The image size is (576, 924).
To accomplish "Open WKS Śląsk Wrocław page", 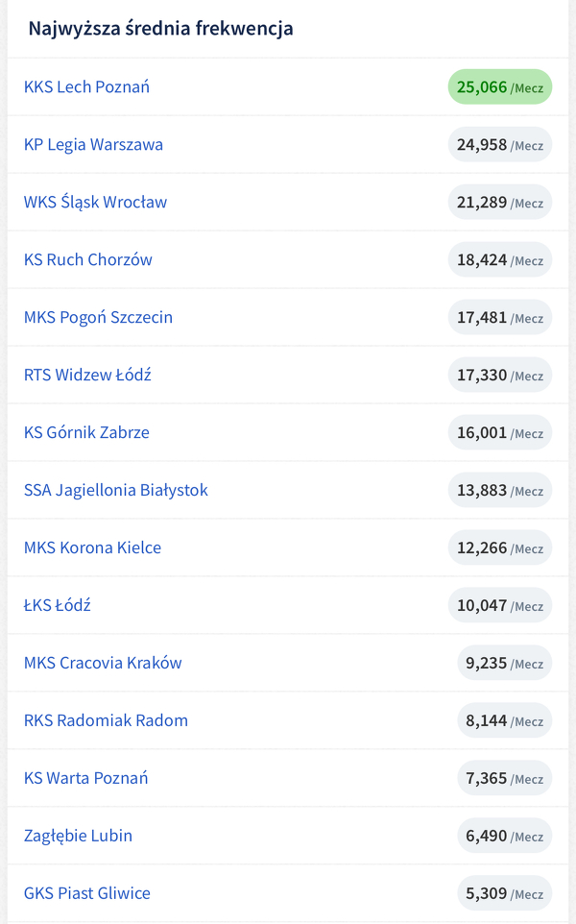I will 95,203.
